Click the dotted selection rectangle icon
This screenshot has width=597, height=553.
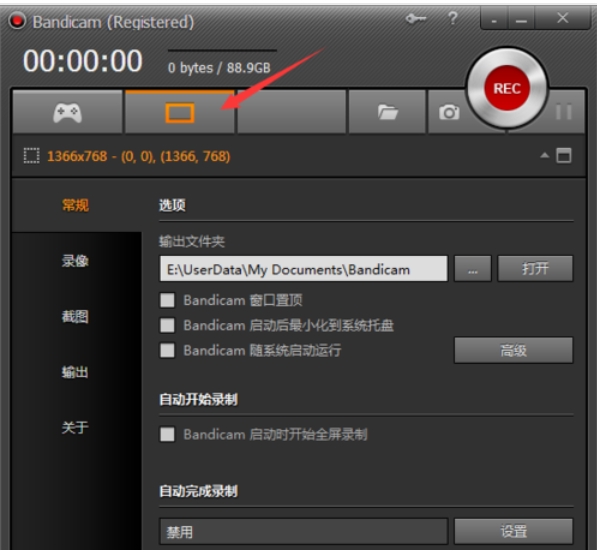point(31,156)
